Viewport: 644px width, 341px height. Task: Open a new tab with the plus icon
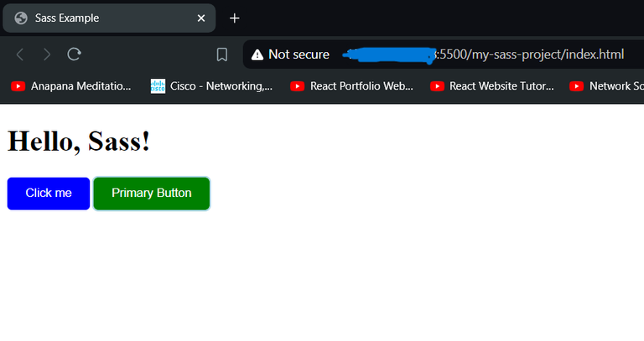[235, 18]
